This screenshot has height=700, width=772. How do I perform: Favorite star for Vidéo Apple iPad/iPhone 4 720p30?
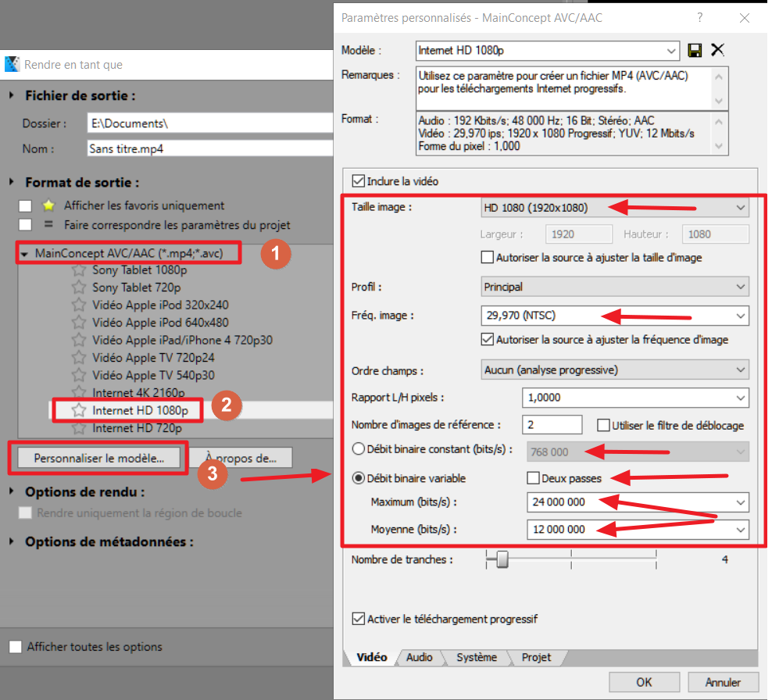79,340
